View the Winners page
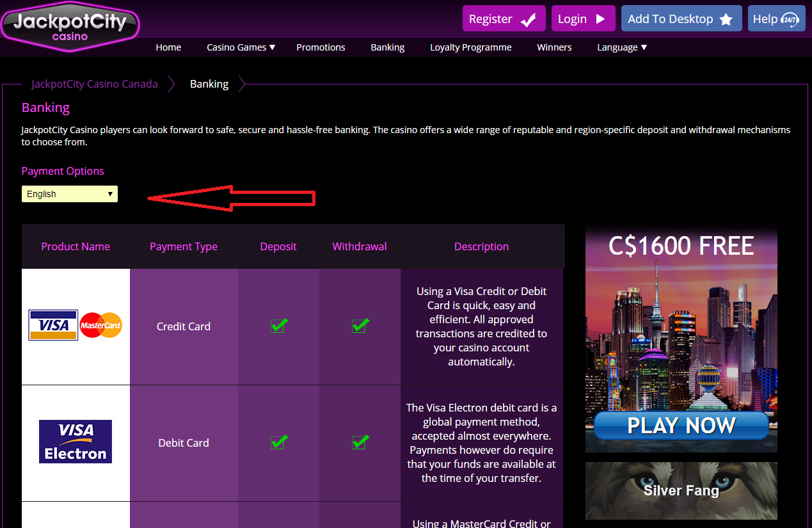812x528 pixels. 554,47
